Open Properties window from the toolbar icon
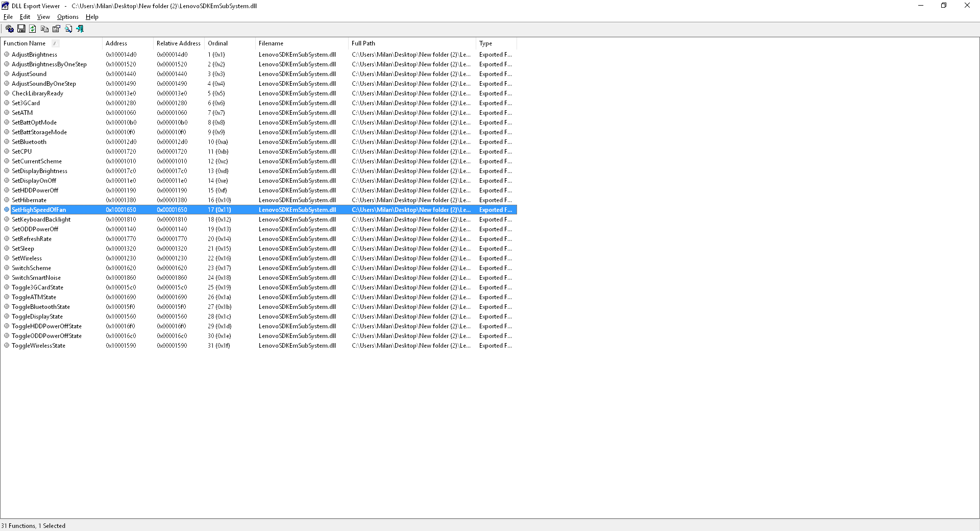 click(x=56, y=29)
